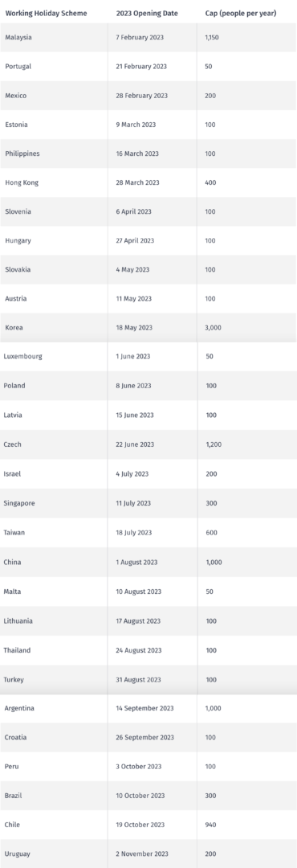Select the Croatia row name
This screenshot has width=297, height=868.
tap(15, 737)
